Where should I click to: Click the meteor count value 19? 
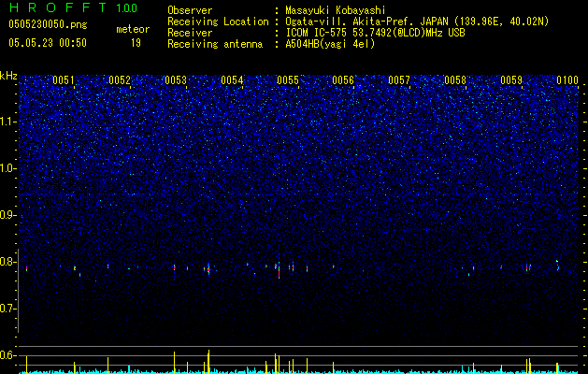(x=136, y=43)
